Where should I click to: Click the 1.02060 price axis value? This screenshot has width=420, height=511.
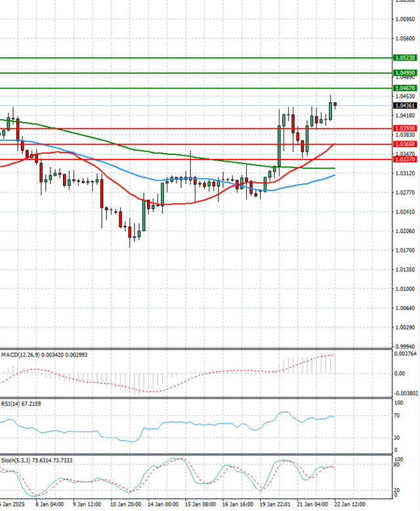(405, 231)
